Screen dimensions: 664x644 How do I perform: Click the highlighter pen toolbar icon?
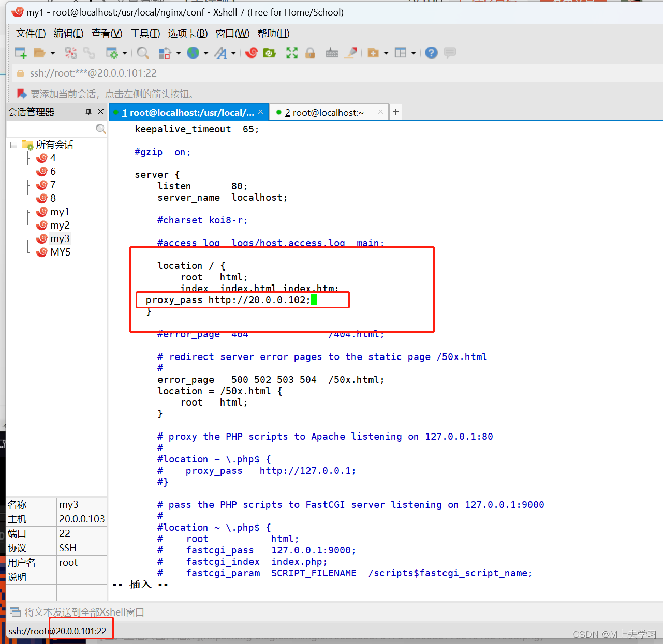(351, 53)
